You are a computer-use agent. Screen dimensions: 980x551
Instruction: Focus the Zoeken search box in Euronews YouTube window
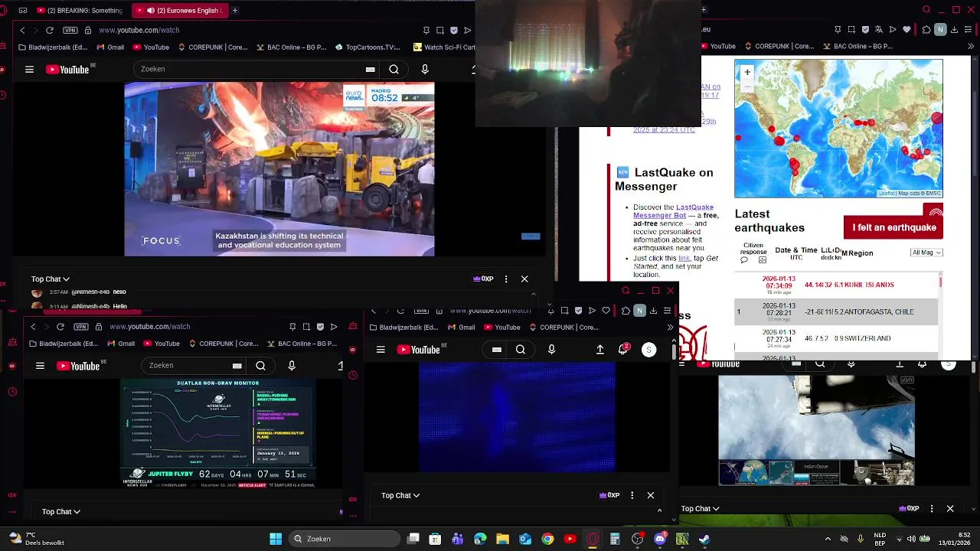(x=256, y=69)
